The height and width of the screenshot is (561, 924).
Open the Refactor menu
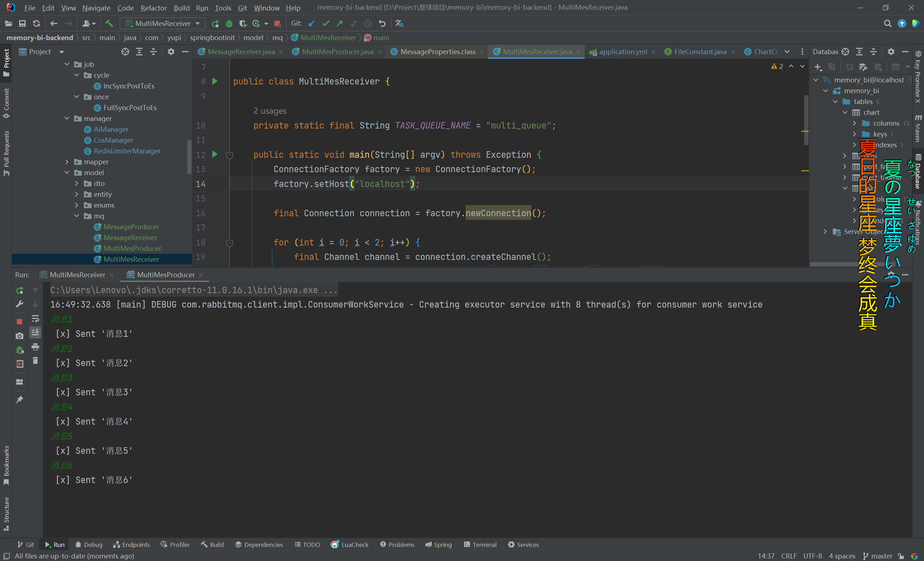(x=153, y=8)
